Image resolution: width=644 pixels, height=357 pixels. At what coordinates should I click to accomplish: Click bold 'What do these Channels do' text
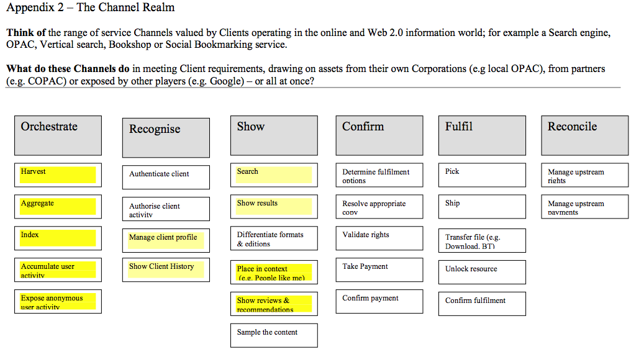pyautogui.click(x=68, y=69)
